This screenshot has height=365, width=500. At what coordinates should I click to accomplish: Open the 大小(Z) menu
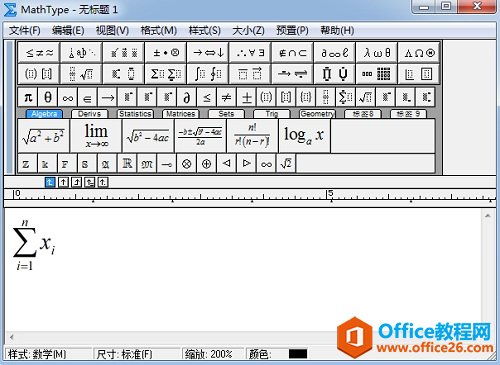point(248,31)
